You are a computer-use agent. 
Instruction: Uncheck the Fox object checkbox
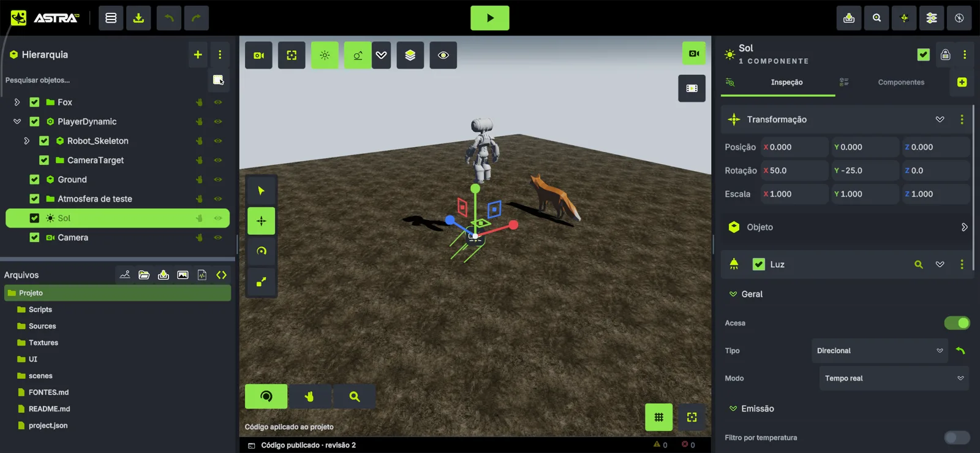[34, 102]
